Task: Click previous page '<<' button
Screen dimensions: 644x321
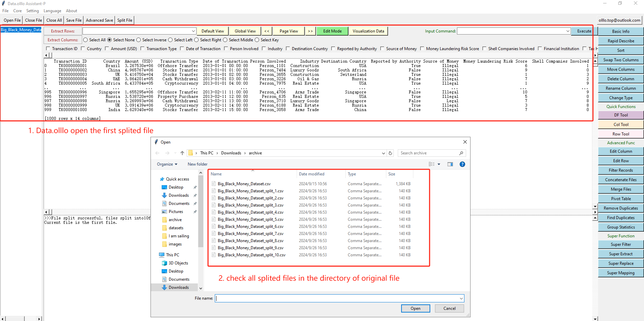Action: tap(267, 31)
